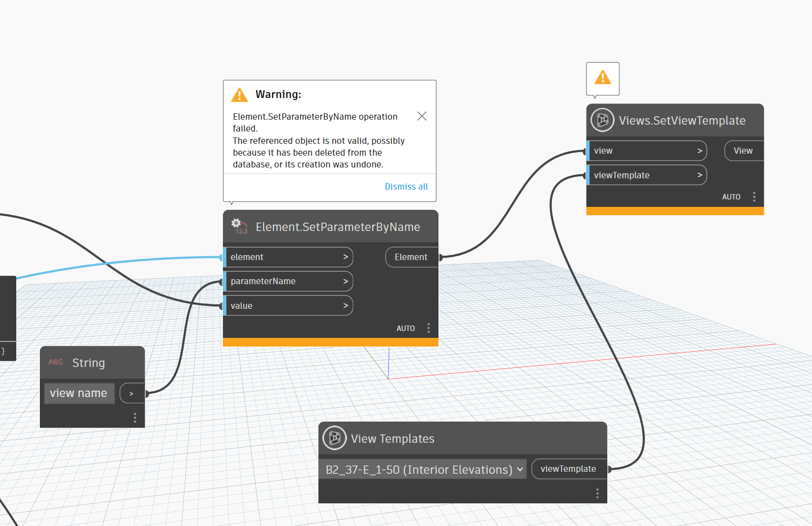Click AUTO lacing label on Views.SetViewTemplate
This screenshot has height=526, width=812.
click(x=731, y=197)
